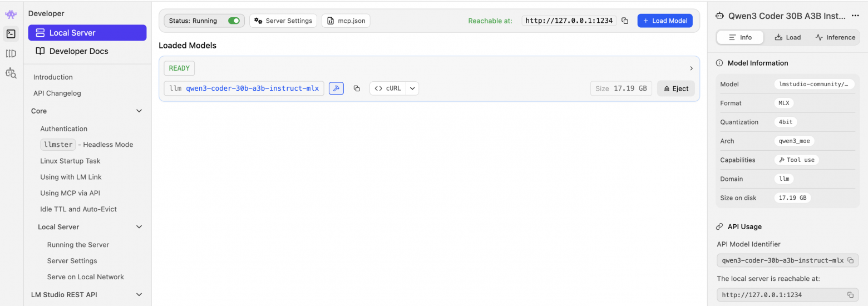The image size is (868, 306).
Task: Click the llm Domain value in Model Information
Action: pos(784,179)
